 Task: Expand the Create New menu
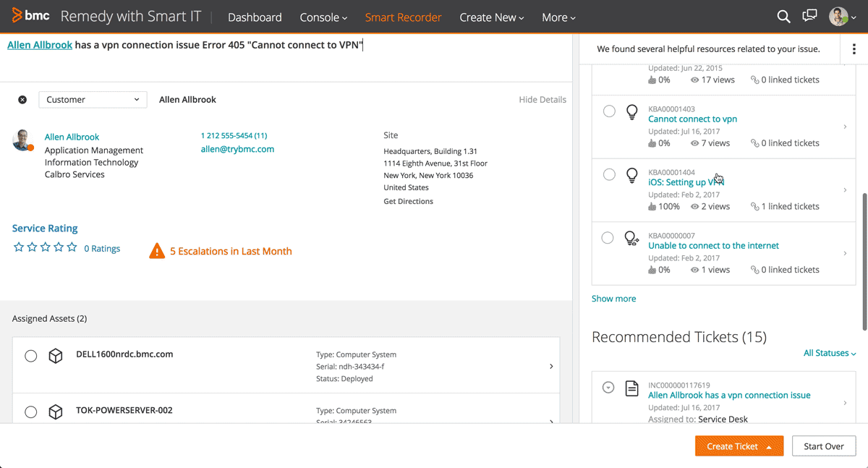tap(492, 17)
